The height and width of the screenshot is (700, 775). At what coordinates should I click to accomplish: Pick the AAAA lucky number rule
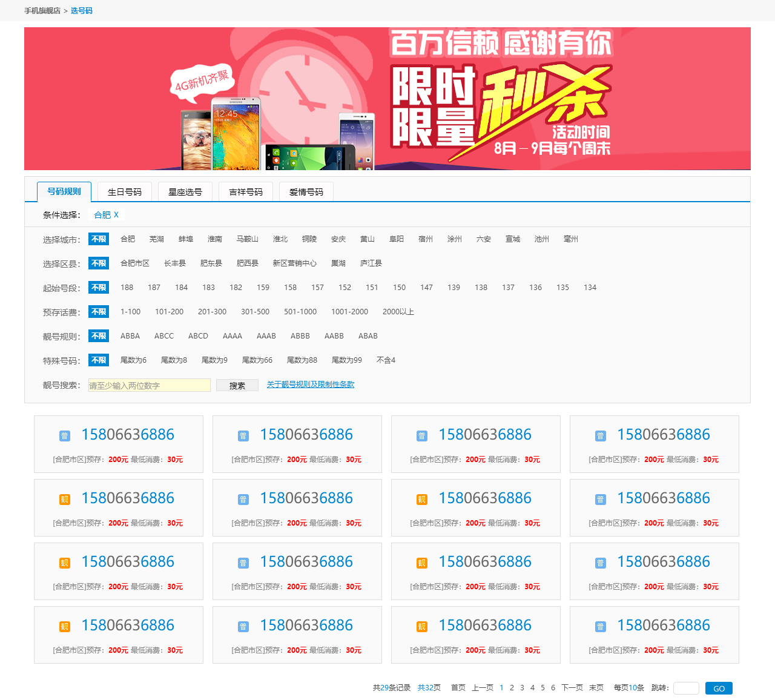[232, 336]
